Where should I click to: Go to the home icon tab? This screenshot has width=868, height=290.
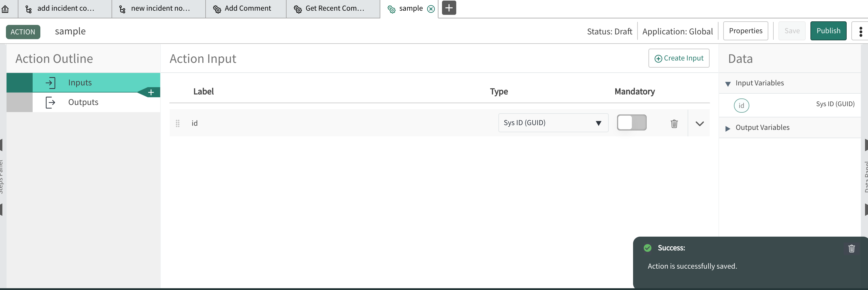click(x=5, y=9)
